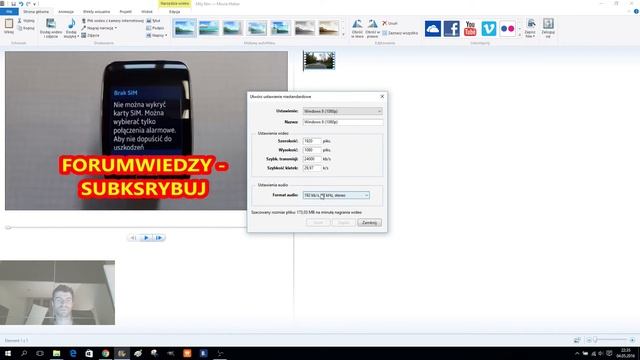
Task: Click the rotate right icon
Action: click(372, 24)
